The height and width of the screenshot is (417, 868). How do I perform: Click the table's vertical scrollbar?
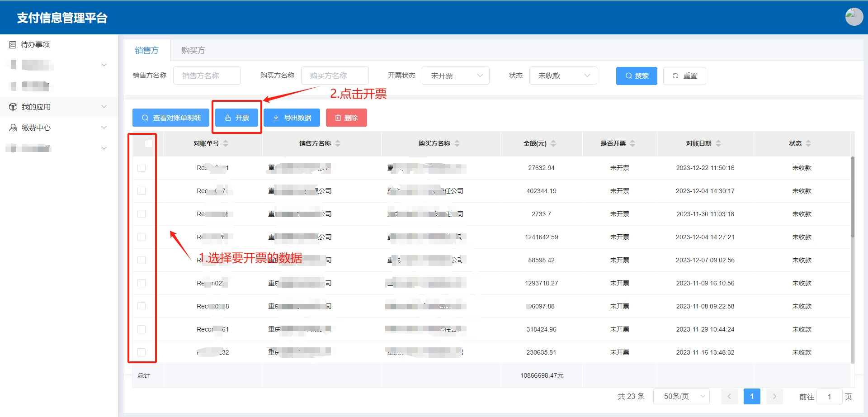coord(852,197)
